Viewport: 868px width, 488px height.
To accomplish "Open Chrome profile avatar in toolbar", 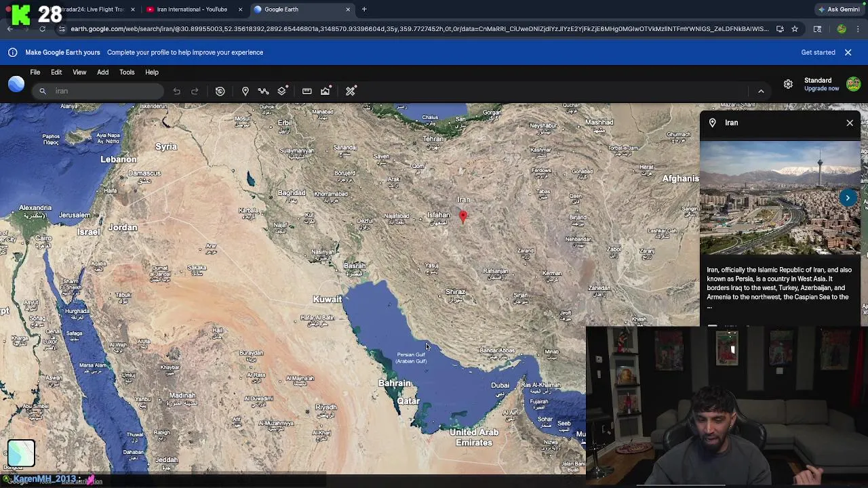I will [x=842, y=29].
